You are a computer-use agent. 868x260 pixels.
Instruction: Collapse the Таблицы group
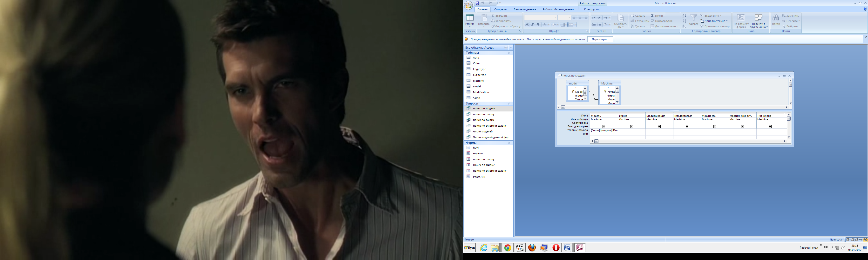point(509,53)
